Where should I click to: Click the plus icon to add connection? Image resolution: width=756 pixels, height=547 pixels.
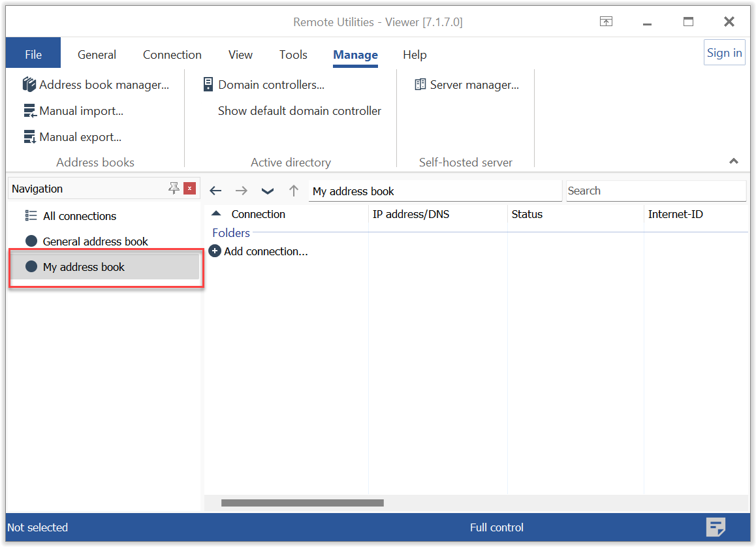215,251
